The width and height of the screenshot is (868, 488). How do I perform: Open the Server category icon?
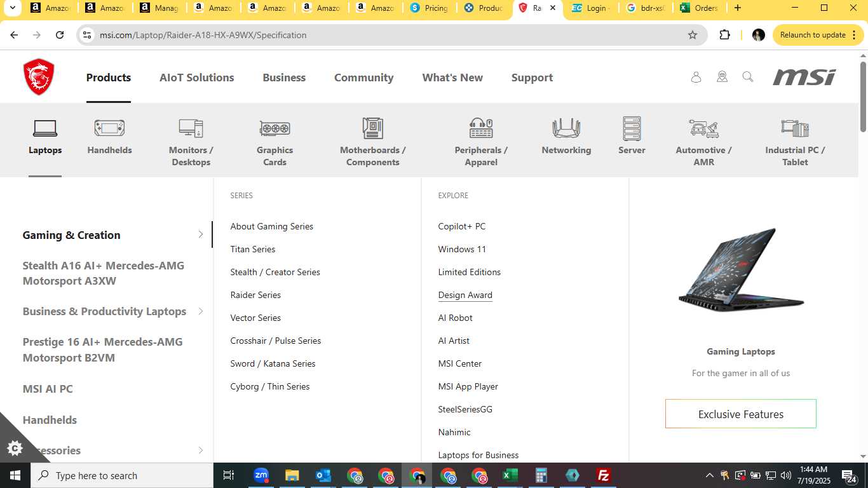pyautogui.click(x=632, y=128)
